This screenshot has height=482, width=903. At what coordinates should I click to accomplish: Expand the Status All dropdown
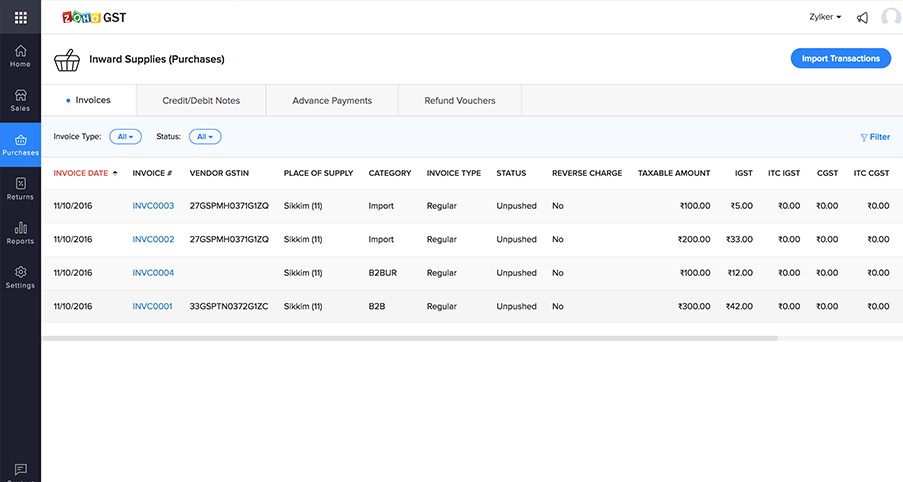click(x=204, y=137)
